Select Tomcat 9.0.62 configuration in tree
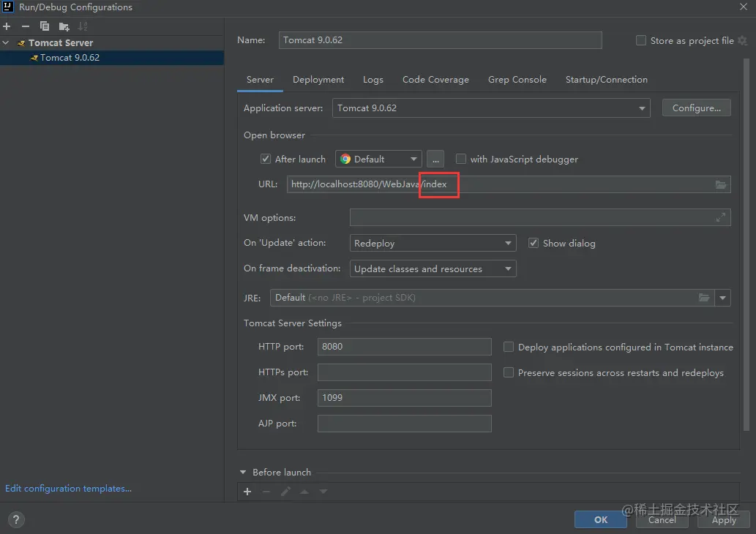756x534 pixels. 112,57
